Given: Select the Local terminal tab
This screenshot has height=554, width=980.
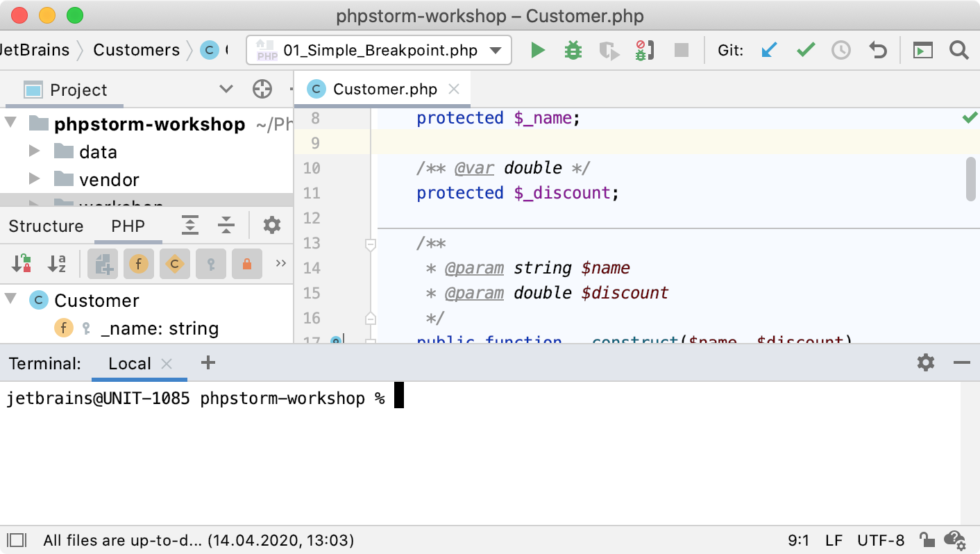Looking at the screenshot, I should tap(130, 364).
